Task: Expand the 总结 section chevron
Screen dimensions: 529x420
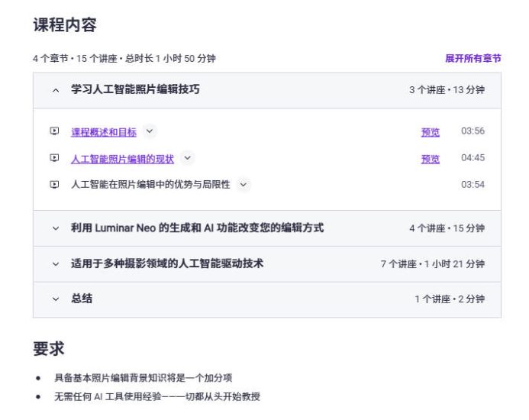Action: click(55, 299)
